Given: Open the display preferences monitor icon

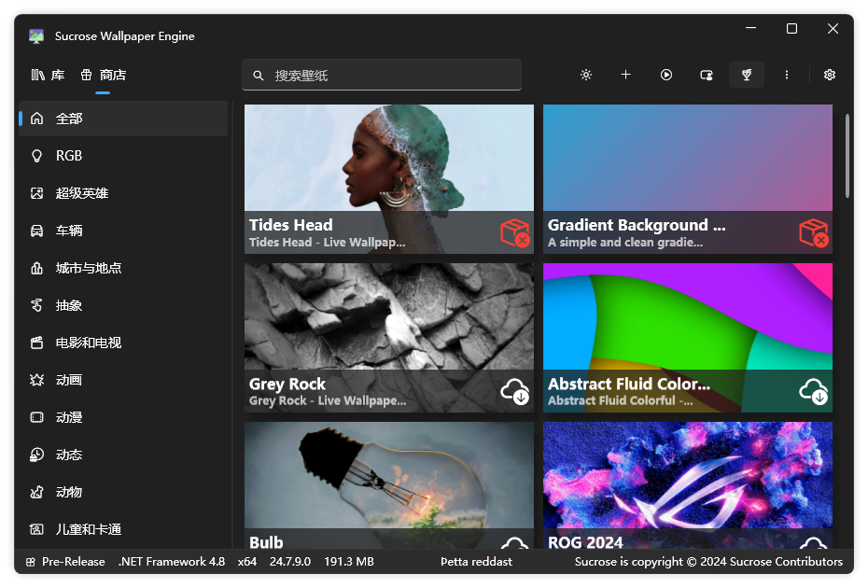Looking at the screenshot, I should coord(707,75).
